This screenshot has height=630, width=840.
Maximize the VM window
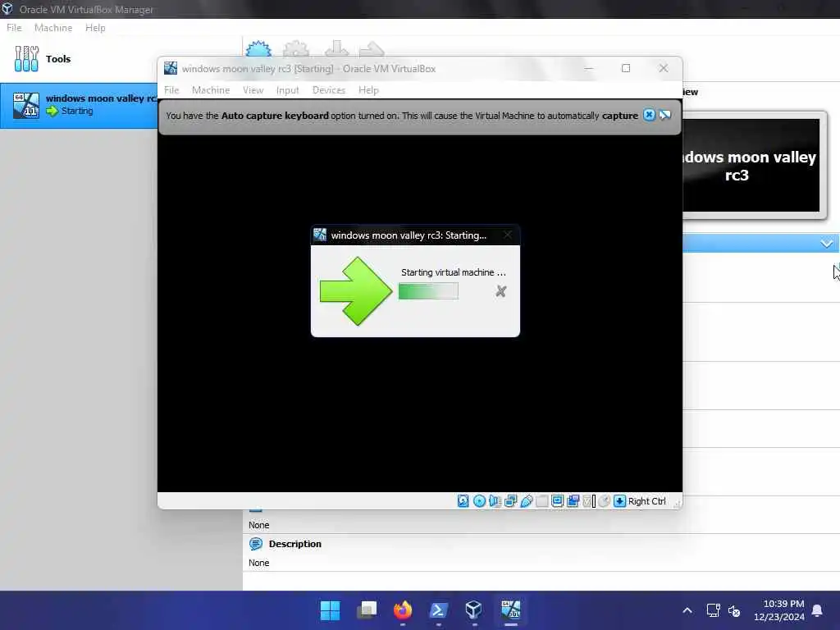point(626,68)
